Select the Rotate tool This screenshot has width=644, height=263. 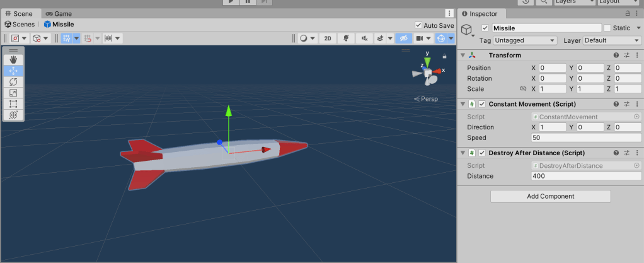(x=13, y=82)
